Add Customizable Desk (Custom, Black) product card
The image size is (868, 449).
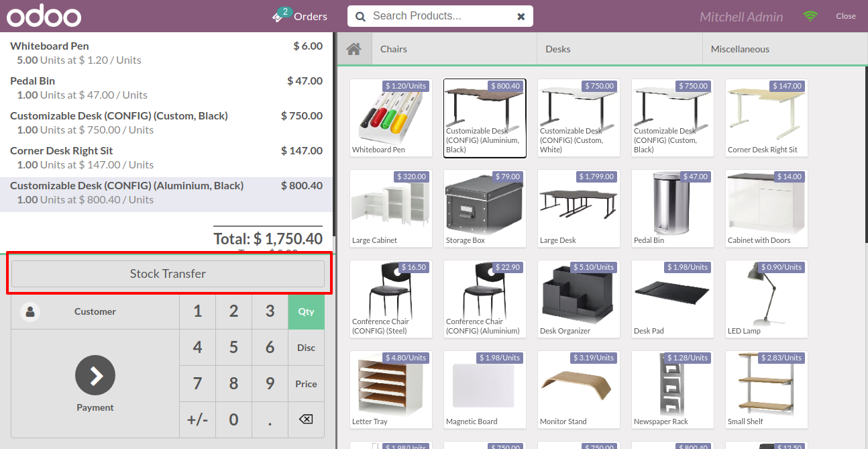click(673, 118)
